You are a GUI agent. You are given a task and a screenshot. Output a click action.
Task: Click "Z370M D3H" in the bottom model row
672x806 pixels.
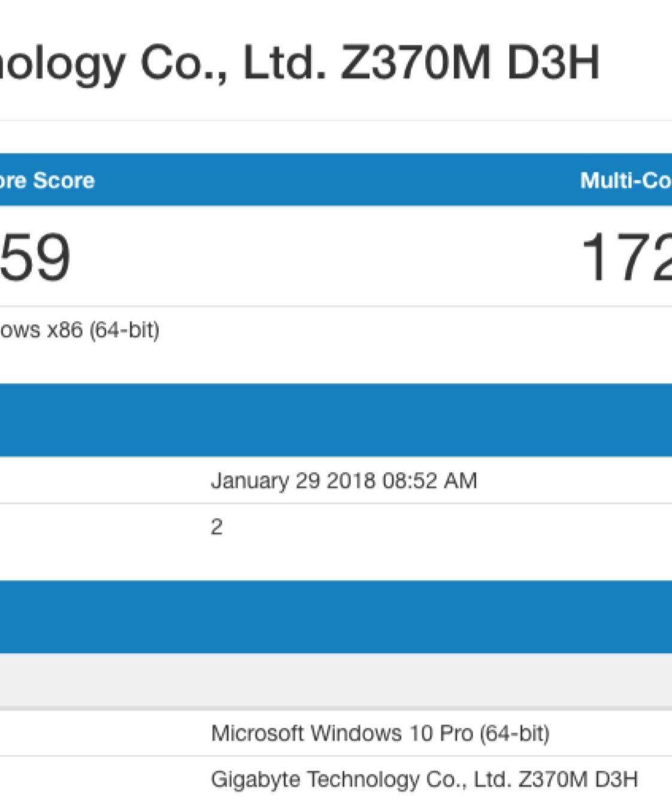578,779
